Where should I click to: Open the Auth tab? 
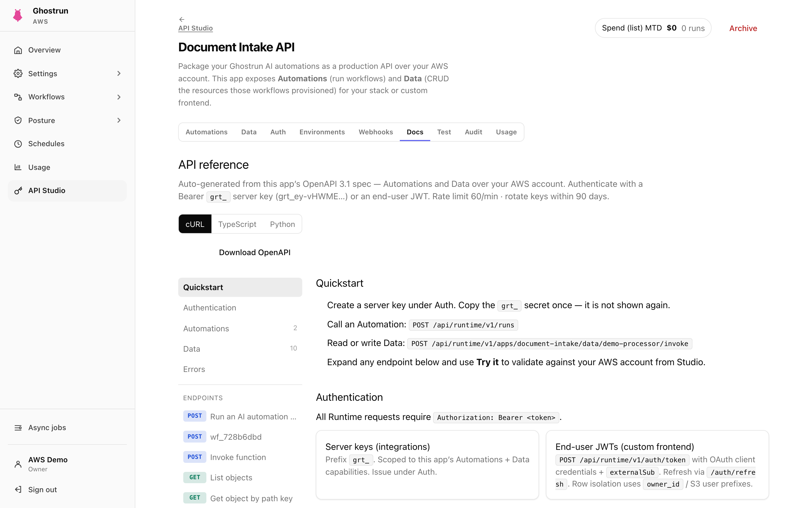tap(278, 132)
